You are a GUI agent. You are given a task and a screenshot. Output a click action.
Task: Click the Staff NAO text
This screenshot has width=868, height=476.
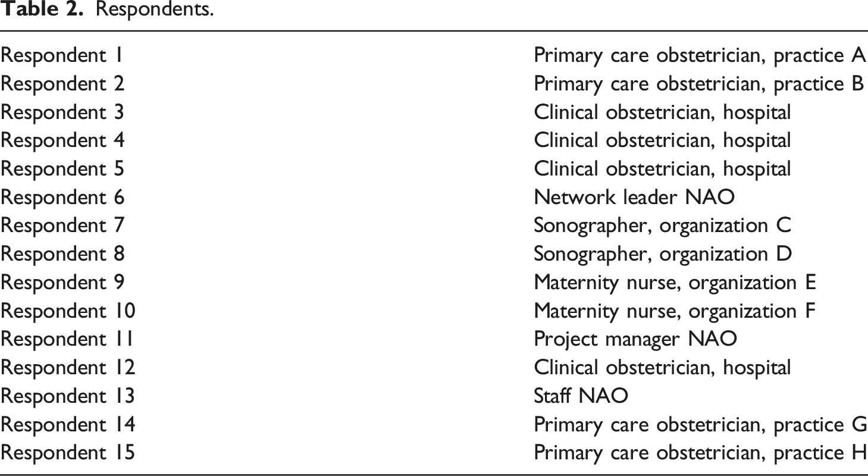(x=581, y=396)
